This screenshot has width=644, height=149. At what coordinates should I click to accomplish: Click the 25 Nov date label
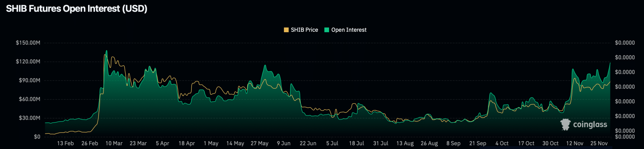tap(599, 143)
